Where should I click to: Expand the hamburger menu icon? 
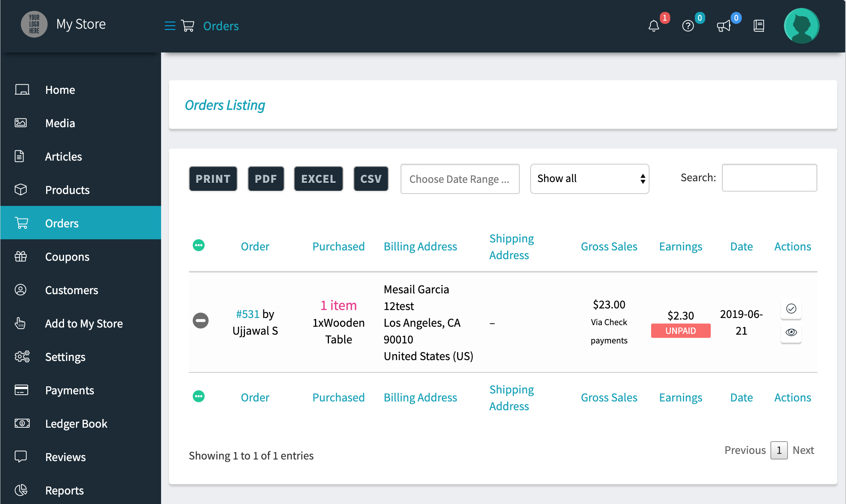(169, 26)
